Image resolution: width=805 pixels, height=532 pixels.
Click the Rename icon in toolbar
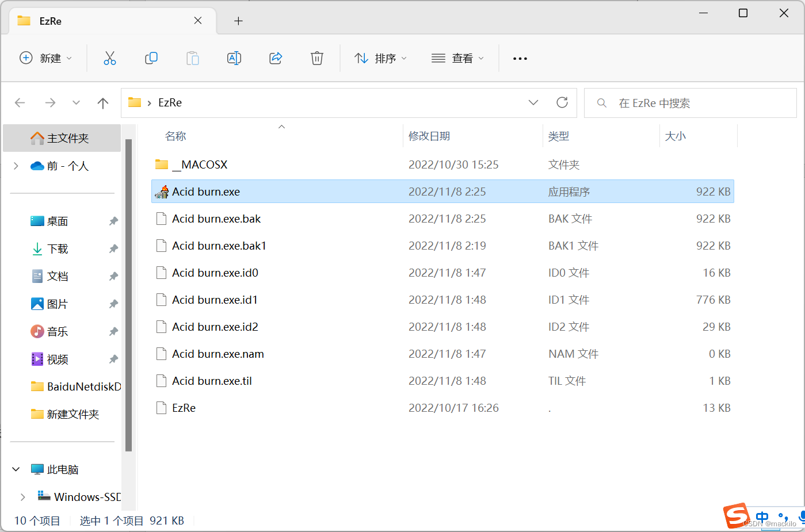click(234, 58)
